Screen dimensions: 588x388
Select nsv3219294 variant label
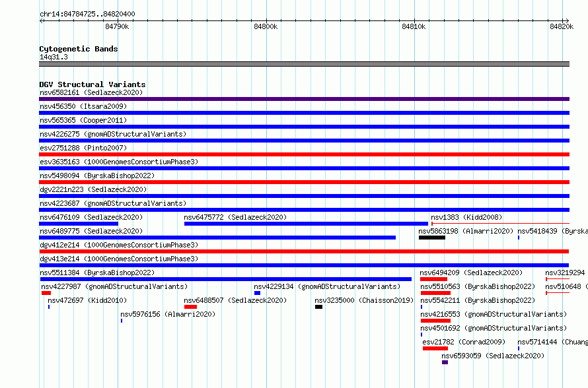point(565,273)
